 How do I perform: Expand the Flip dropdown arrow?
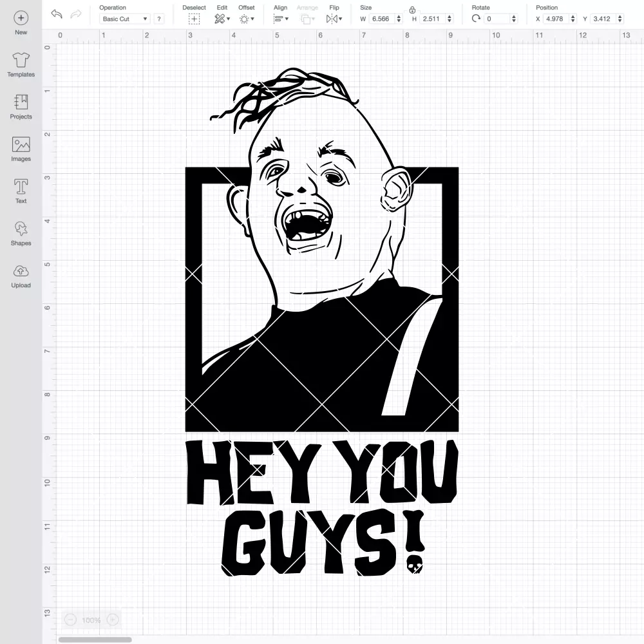coord(341,19)
